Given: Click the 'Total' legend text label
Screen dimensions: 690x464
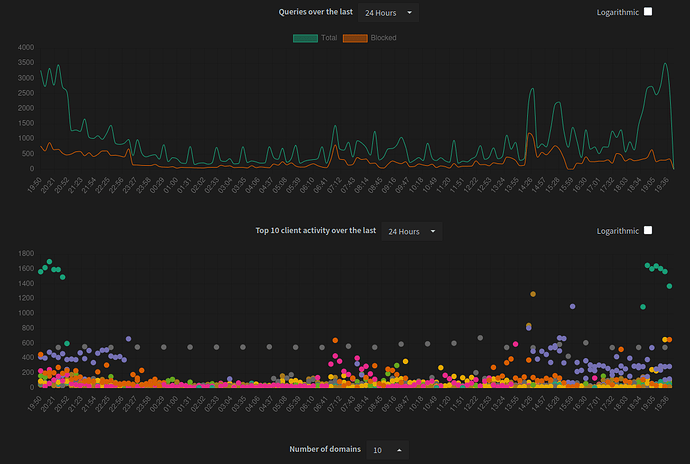Looking at the screenshot, I should click(329, 38).
